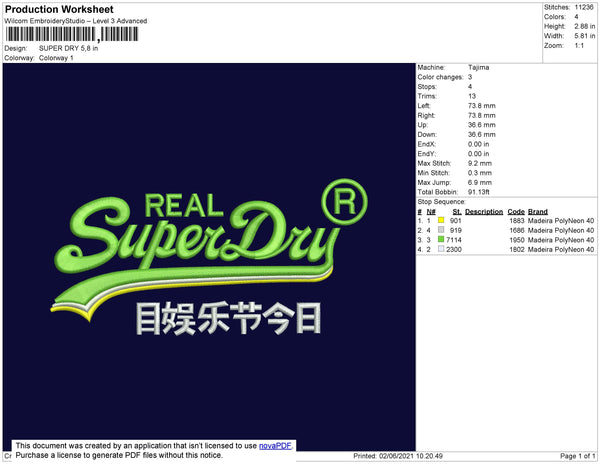
Task: Click the green thread color swatch 7114
Action: click(441, 239)
